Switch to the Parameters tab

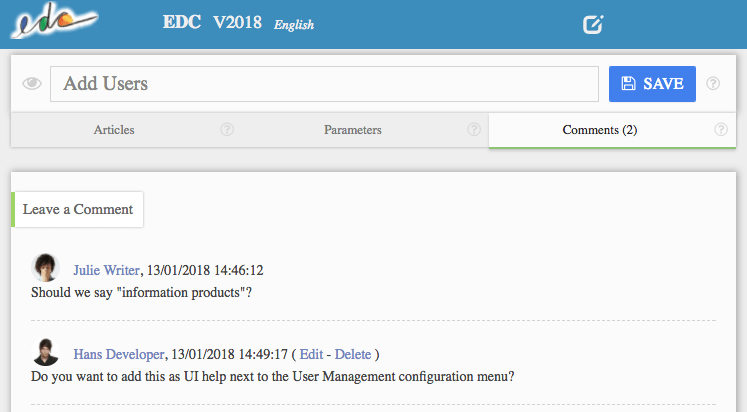353,130
